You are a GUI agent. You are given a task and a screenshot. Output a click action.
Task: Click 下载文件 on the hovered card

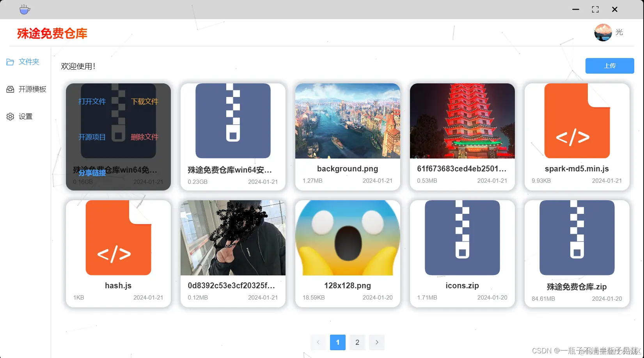pos(145,102)
